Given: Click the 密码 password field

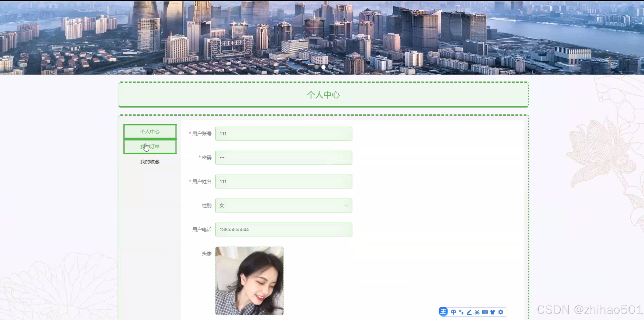Looking at the screenshot, I should click(283, 158).
